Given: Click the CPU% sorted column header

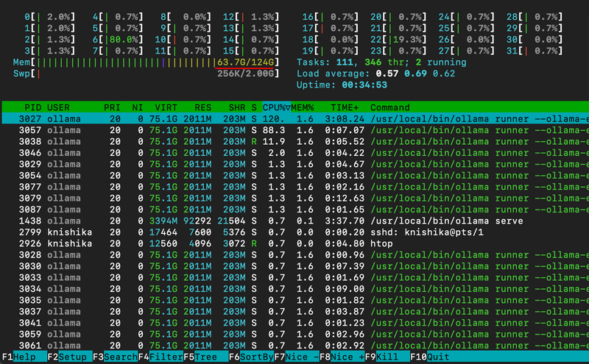Looking at the screenshot, I should tap(277, 107).
